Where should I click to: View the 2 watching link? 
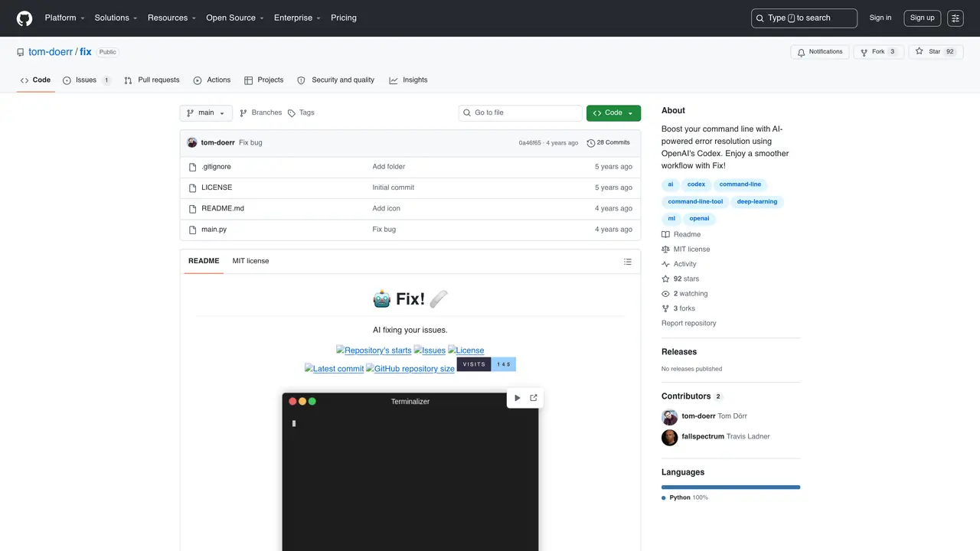pyautogui.click(x=684, y=294)
